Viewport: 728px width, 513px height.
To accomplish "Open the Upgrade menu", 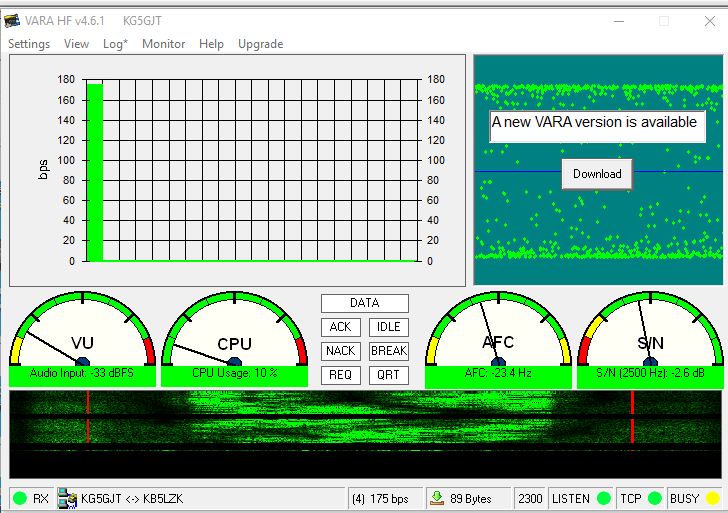I will click(260, 44).
